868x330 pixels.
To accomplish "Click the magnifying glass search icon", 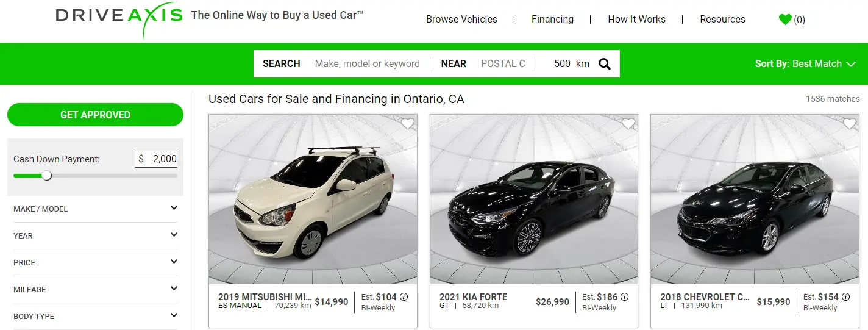I will tap(604, 64).
